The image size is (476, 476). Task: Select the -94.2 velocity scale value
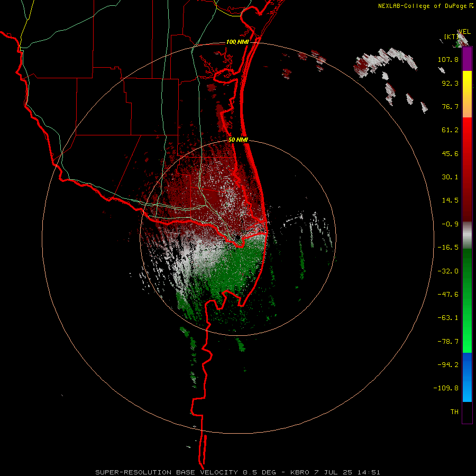point(448,365)
